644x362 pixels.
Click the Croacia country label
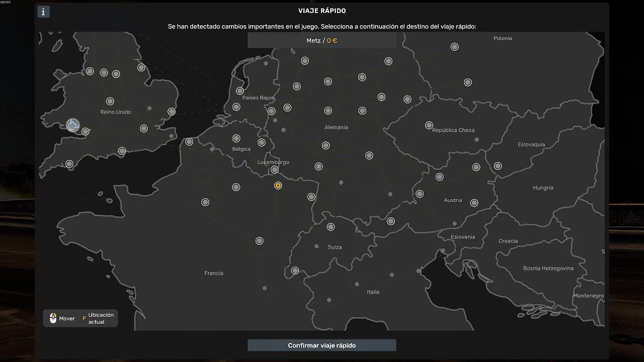tap(508, 241)
